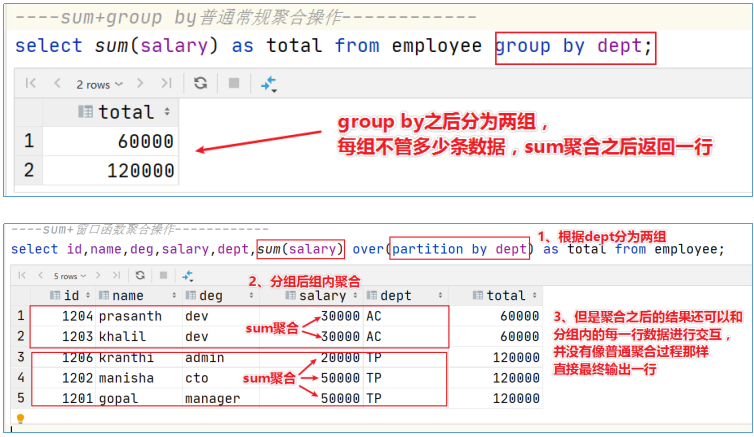Click the yellow lightbulb intention icon
The width and height of the screenshot is (754, 437).
click(x=20, y=418)
